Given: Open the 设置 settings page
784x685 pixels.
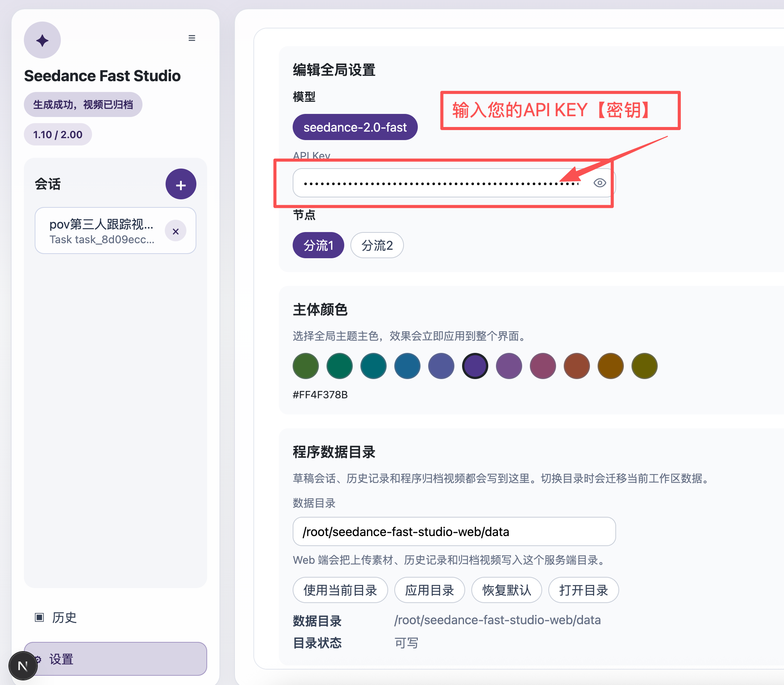Looking at the screenshot, I should point(116,659).
